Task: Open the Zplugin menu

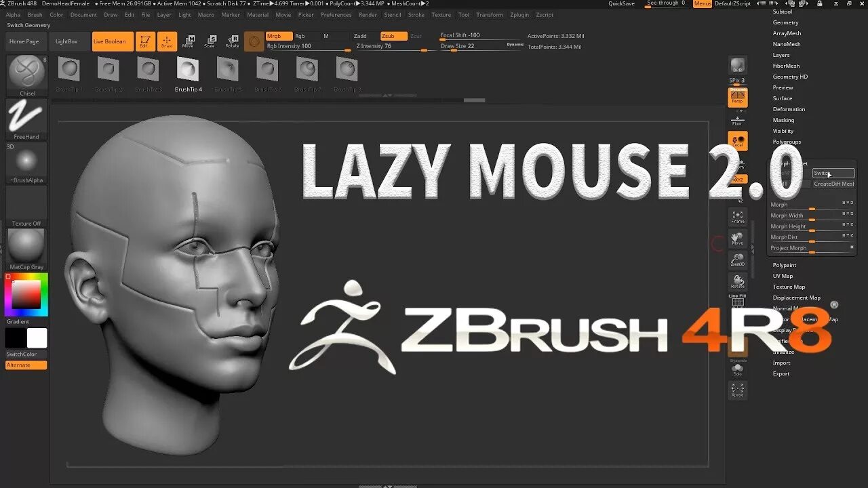Action: (519, 14)
